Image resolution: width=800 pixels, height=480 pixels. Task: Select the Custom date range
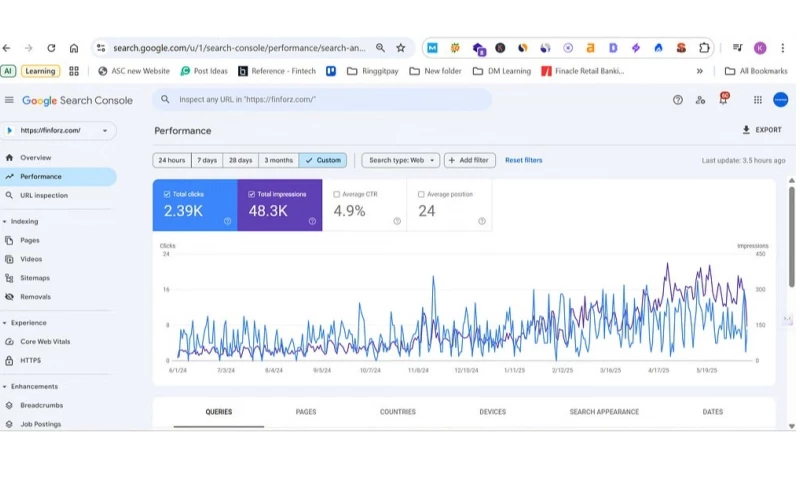pyautogui.click(x=323, y=160)
